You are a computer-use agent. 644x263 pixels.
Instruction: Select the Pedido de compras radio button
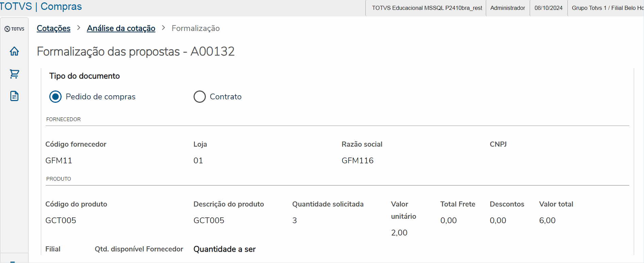pyautogui.click(x=55, y=97)
